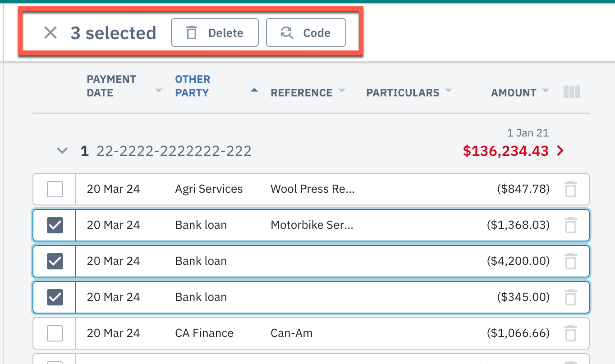Delete the Agri Services transaction via trash icon

[571, 189]
